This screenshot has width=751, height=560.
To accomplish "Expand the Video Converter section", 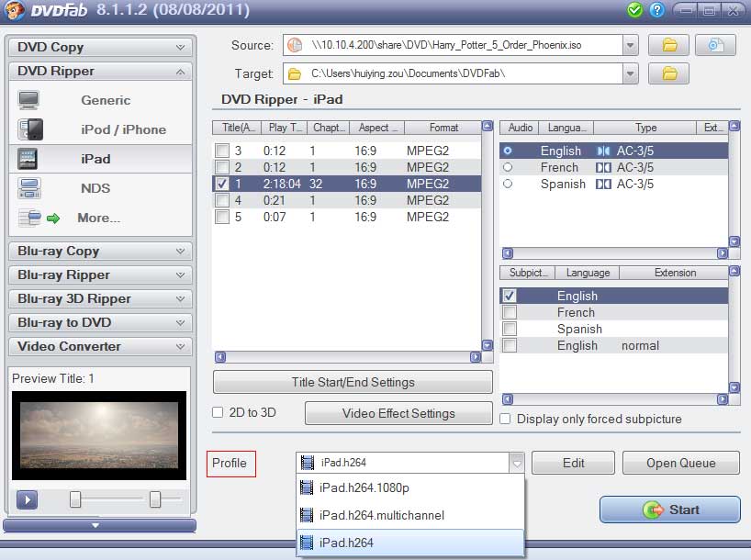I will 100,346.
